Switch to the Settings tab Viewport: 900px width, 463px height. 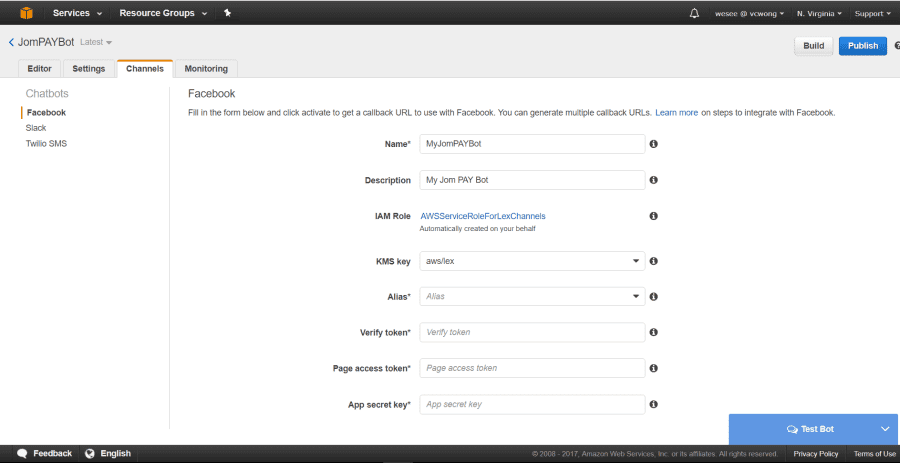(x=88, y=68)
